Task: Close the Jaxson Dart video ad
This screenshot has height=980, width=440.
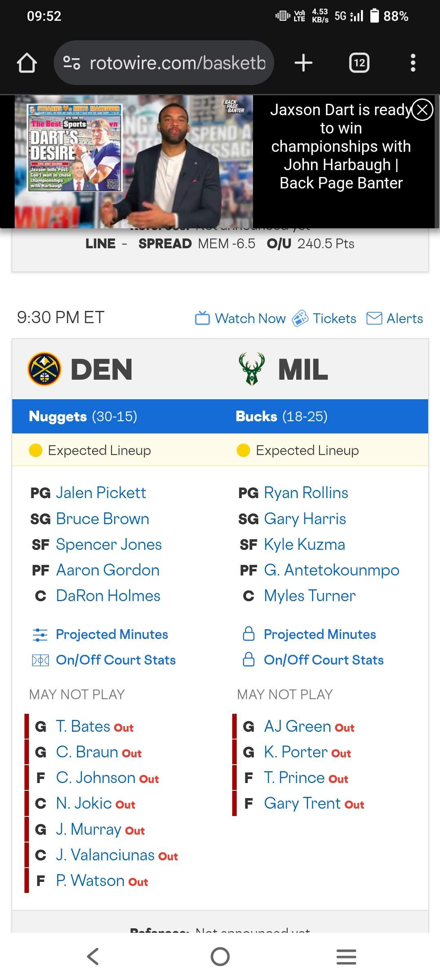Action: pyautogui.click(x=422, y=109)
